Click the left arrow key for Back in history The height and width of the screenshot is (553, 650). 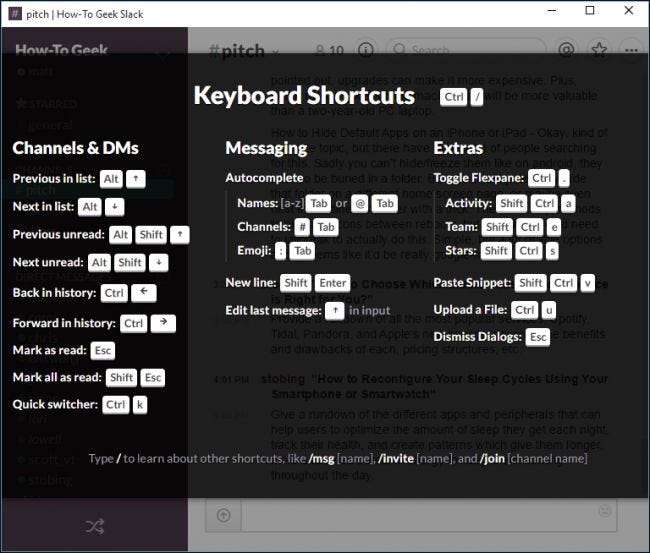tap(144, 293)
